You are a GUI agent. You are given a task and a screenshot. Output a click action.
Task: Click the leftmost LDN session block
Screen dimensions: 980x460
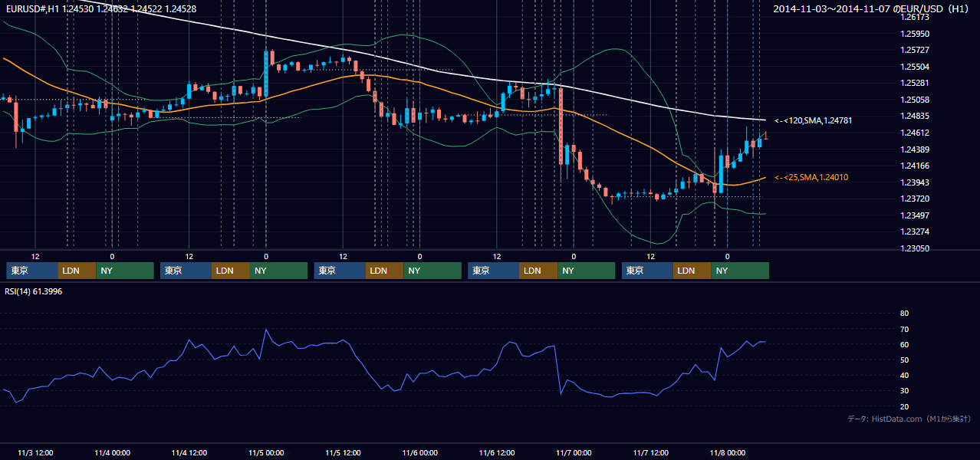tap(77, 271)
